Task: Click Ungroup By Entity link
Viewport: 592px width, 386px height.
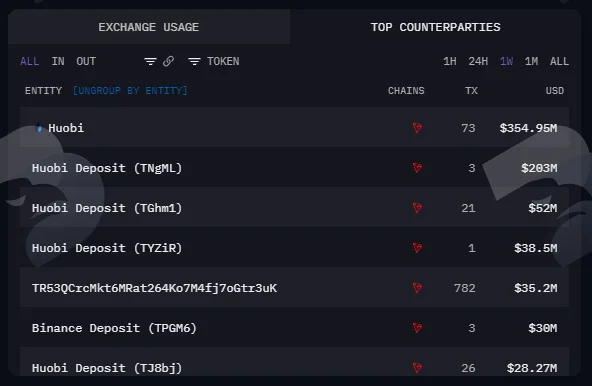Action: pos(130,91)
